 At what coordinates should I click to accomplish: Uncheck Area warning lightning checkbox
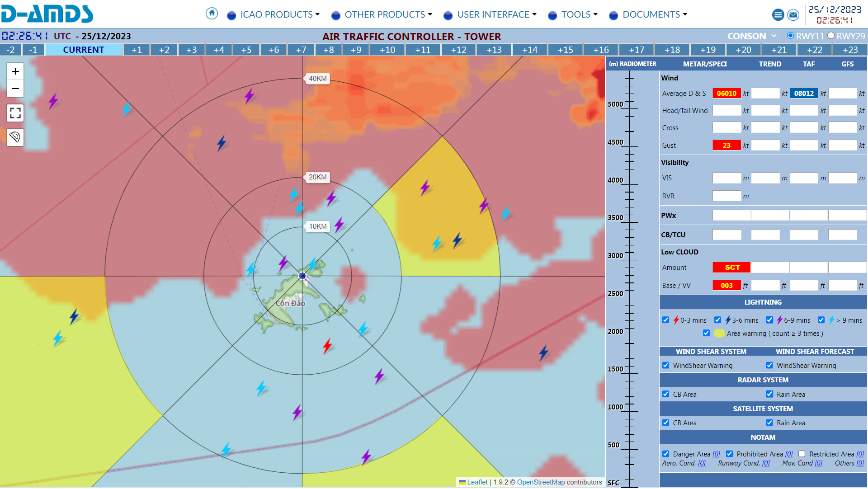706,333
